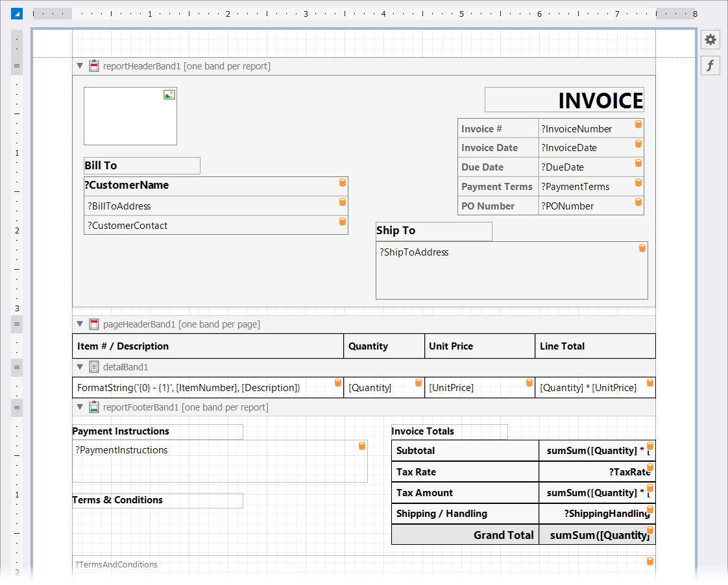This screenshot has width=728, height=585.
Task: Click the pageHeaderBand1 band icon
Action: coord(94,324)
